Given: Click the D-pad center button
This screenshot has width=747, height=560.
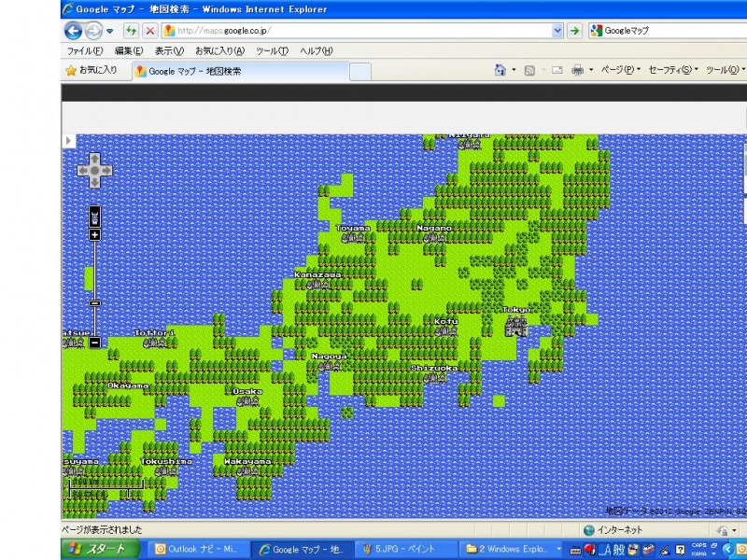Looking at the screenshot, I should tap(95, 171).
